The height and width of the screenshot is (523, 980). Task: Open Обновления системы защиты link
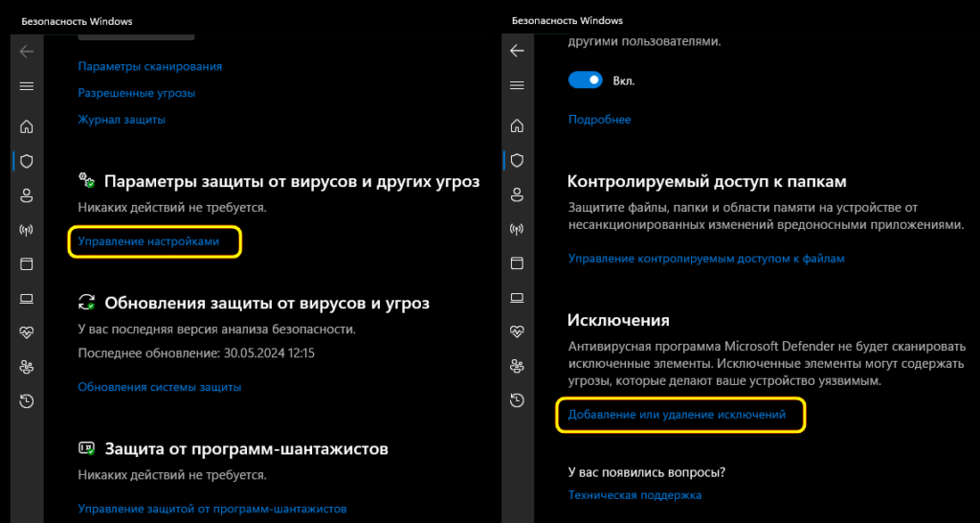pyautogui.click(x=160, y=387)
